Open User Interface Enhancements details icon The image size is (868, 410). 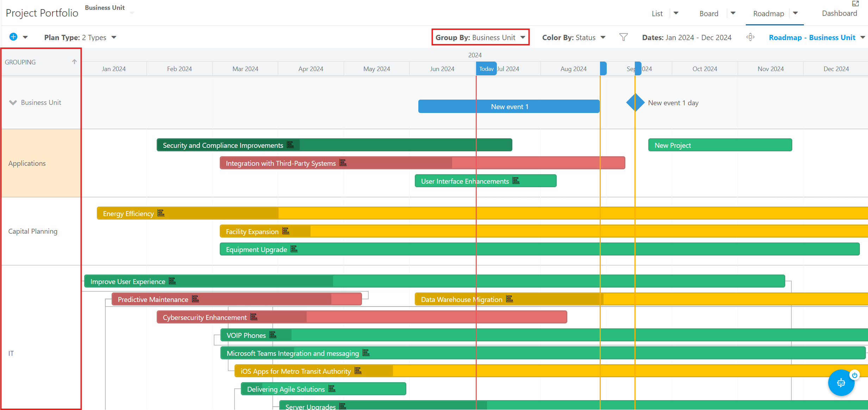tap(516, 181)
